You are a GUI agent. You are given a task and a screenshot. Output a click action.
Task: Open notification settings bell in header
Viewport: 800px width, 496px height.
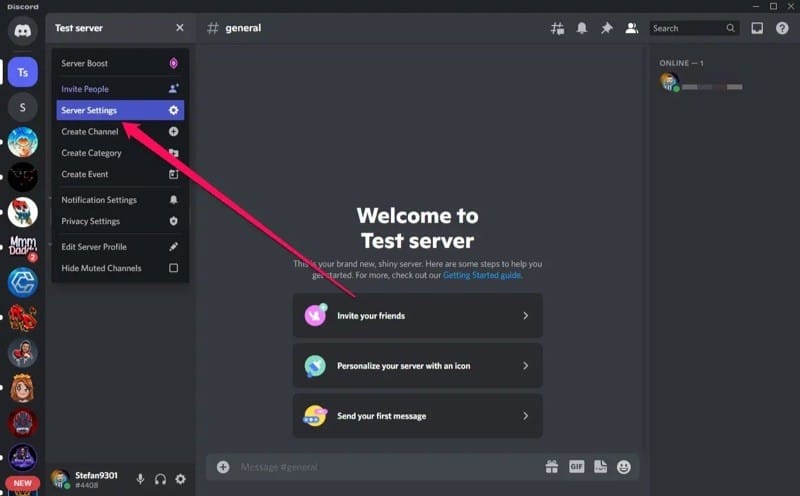point(582,28)
